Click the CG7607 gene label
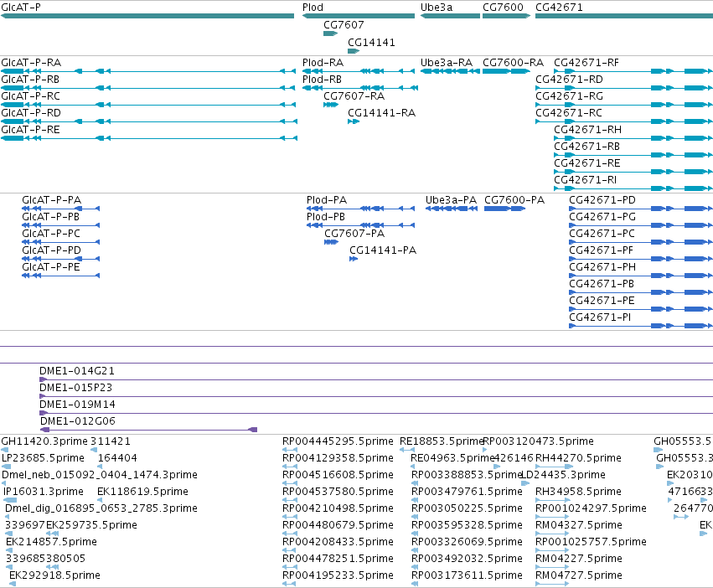Viewport: 713px width, 588px height. pyautogui.click(x=344, y=25)
